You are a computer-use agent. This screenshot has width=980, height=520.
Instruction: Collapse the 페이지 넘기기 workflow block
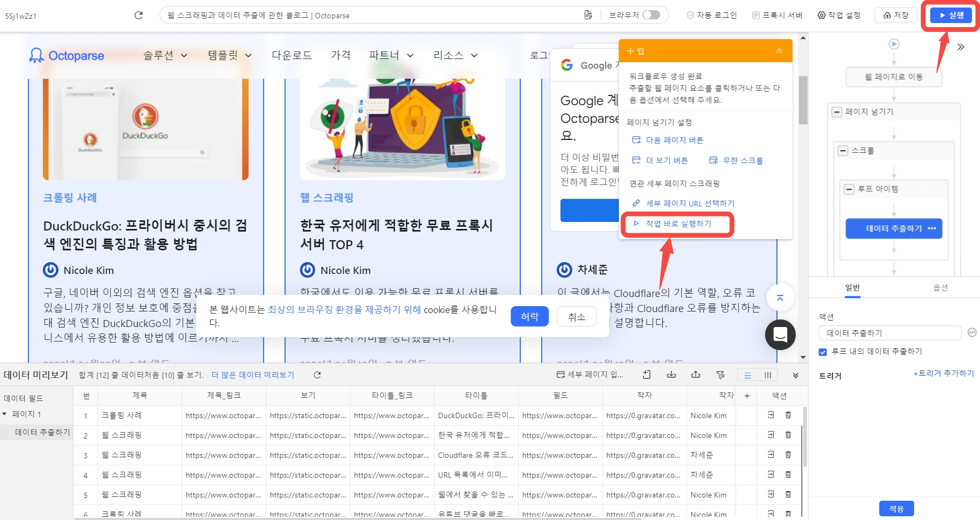tap(836, 112)
